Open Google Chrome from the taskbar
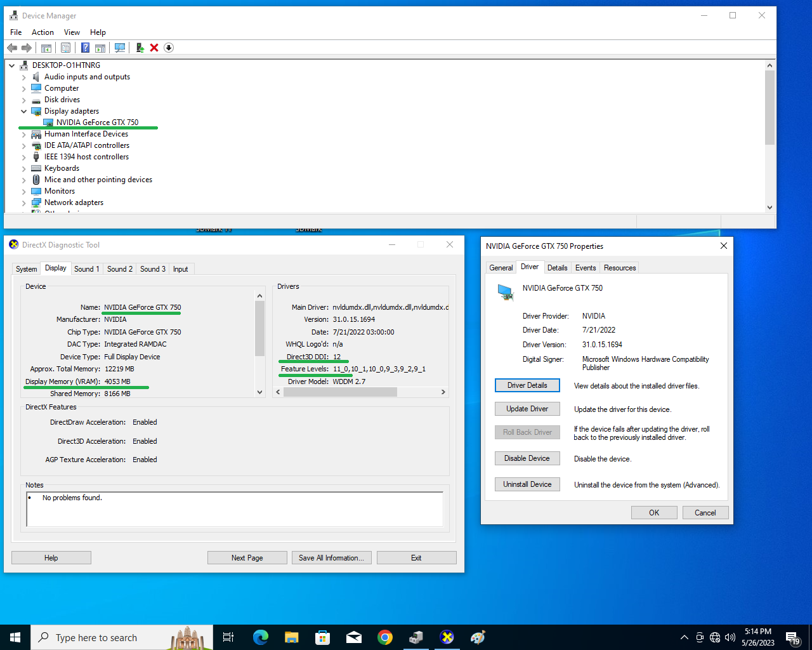The width and height of the screenshot is (812, 650). [385, 637]
